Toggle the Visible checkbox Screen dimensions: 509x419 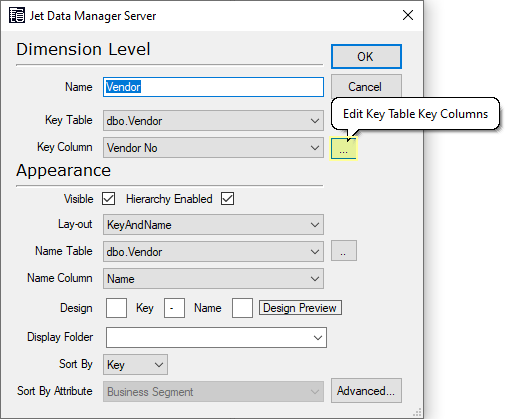tap(109, 199)
